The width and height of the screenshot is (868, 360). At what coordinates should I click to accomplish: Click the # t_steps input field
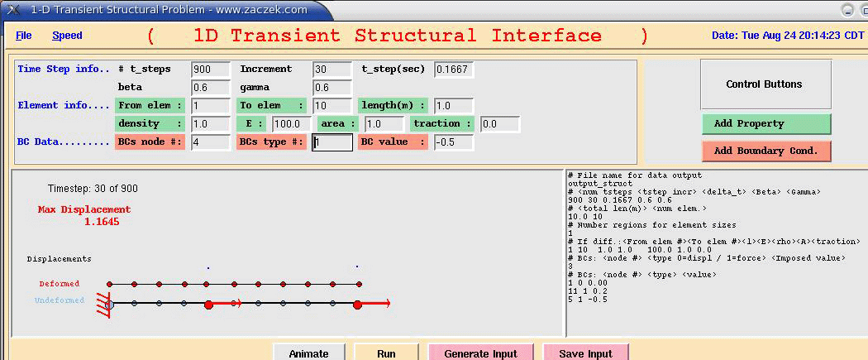(x=210, y=70)
